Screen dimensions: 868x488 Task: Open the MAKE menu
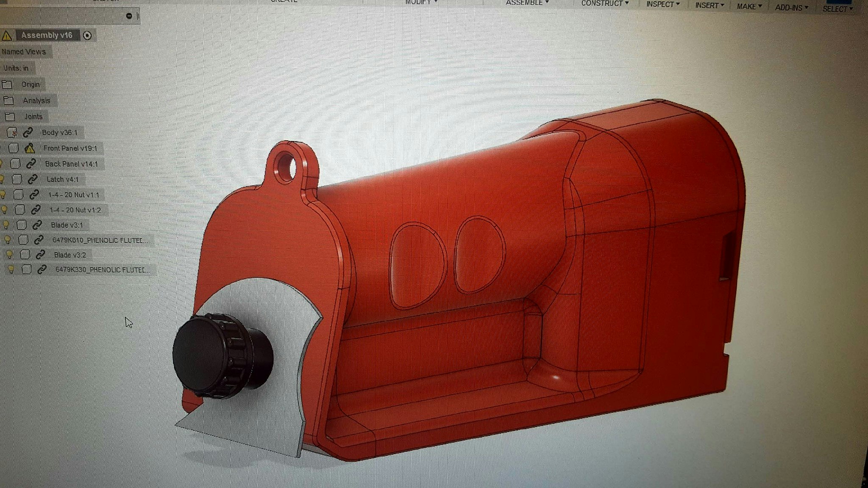(x=749, y=6)
